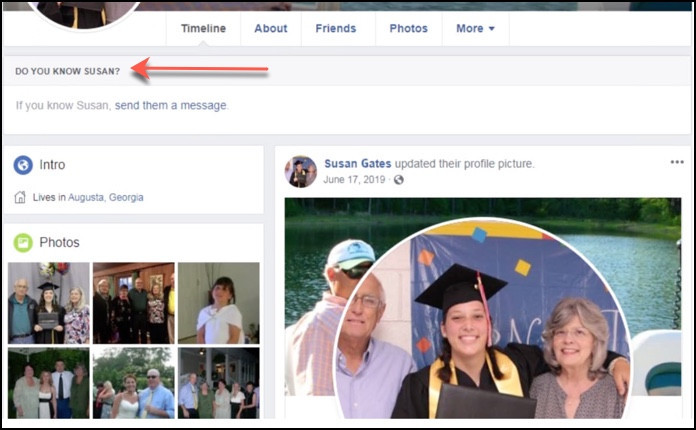Image resolution: width=696 pixels, height=430 pixels.
Task: Open group photo thumbnail in wood-paneled room
Action: 134,303
